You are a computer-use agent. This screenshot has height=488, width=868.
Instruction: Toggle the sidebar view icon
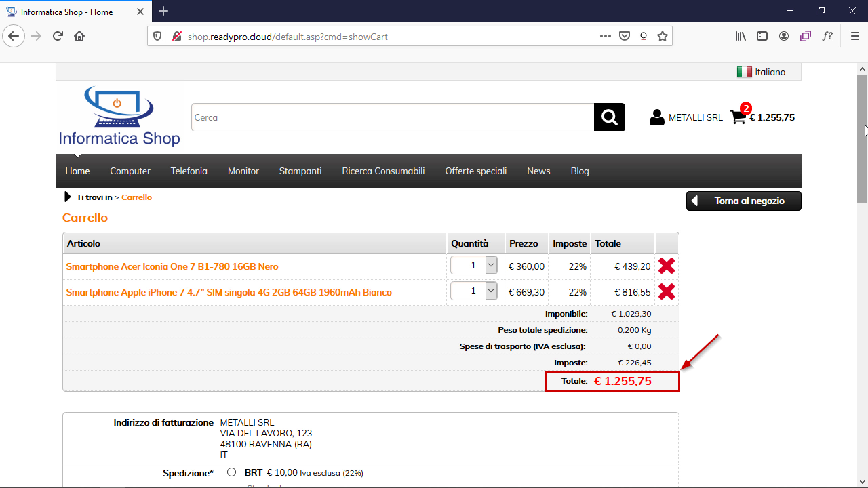tap(762, 36)
